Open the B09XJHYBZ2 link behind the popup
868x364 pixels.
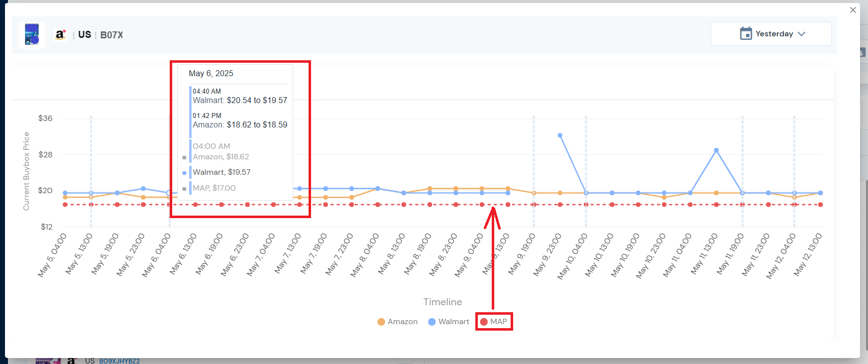pyautogui.click(x=119, y=361)
